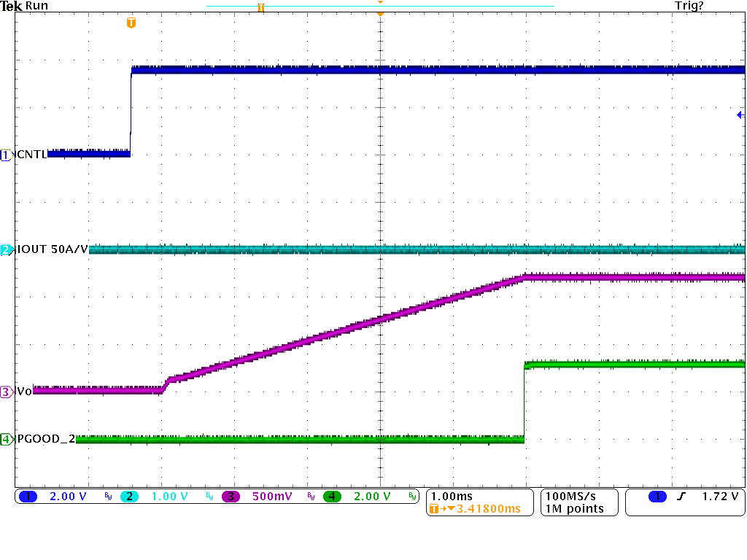Click the orange trigger position T marker
Viewport: 747px width, 560px height.
[x=131, y=23]
